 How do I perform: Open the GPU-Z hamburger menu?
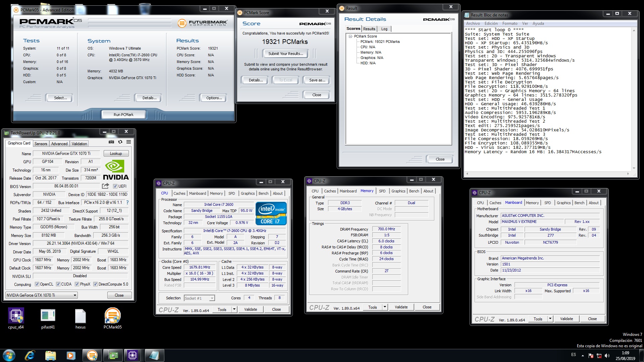[x=128, y=142]
